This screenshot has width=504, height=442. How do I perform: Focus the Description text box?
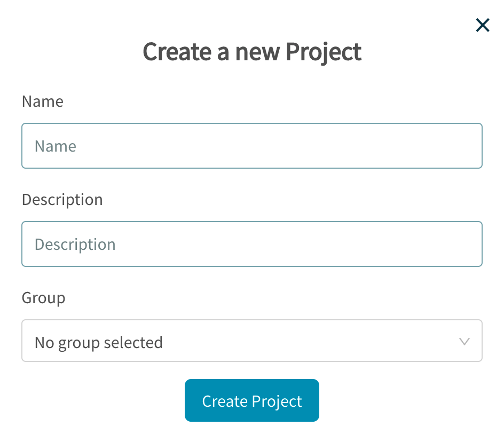tap(251, 244)
